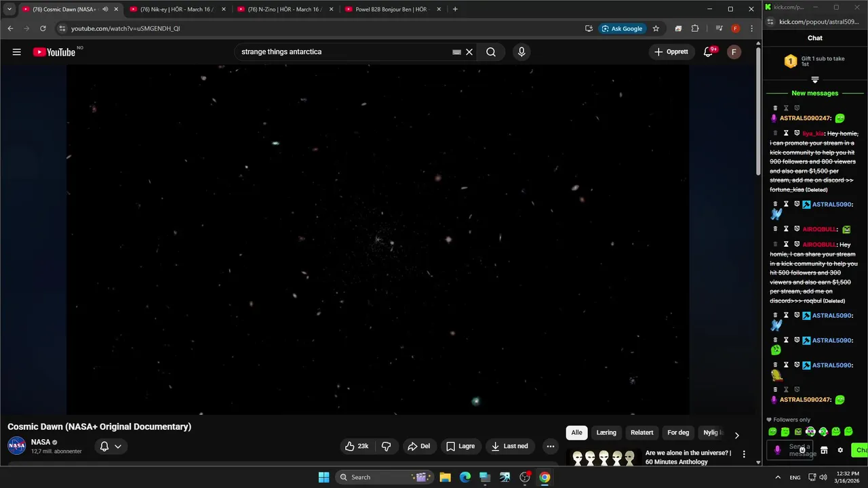Screen dimensions: 868x488
Task: Select the Læring filter chip
Action: click(x=606, y=432)
